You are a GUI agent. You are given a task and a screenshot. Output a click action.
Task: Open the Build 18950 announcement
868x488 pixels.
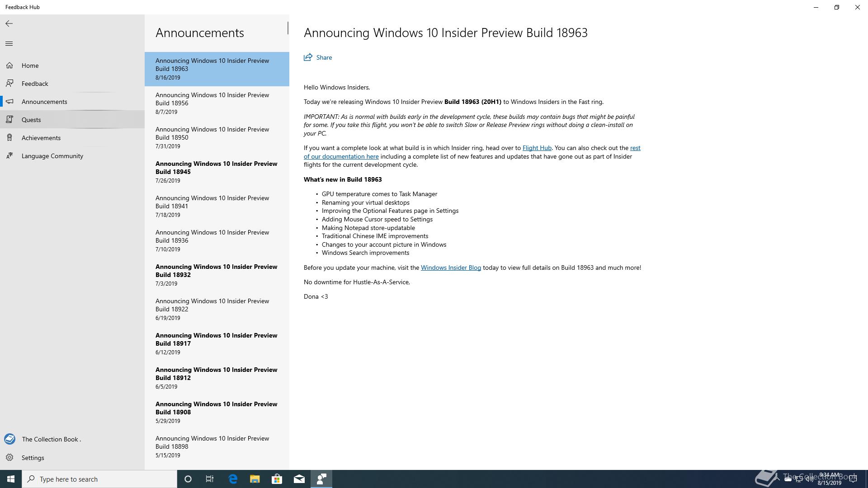point(217,138)
